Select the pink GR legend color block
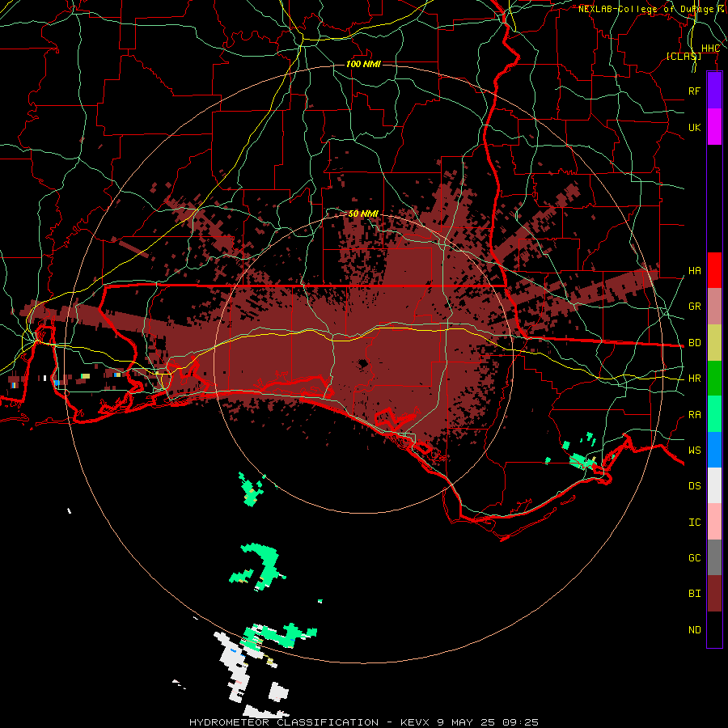The width and height of the screenshot is (728, 728). (x=714, y=307)
